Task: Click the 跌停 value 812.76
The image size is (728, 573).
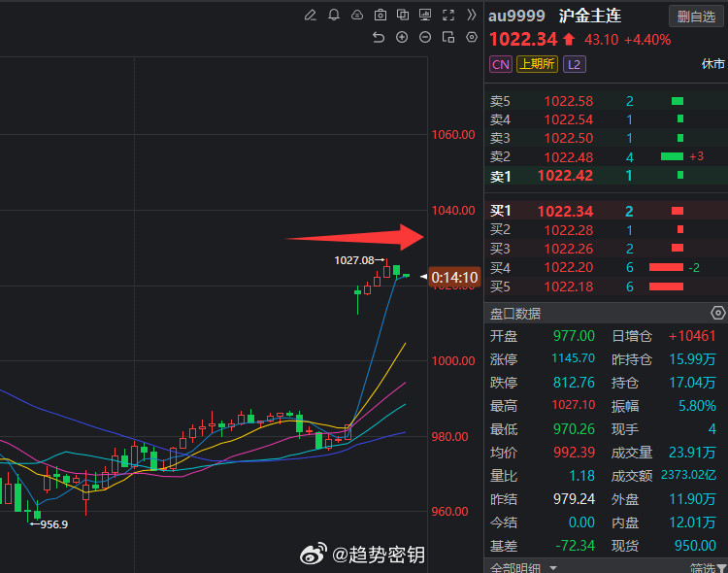Action: tap(574, 382)
